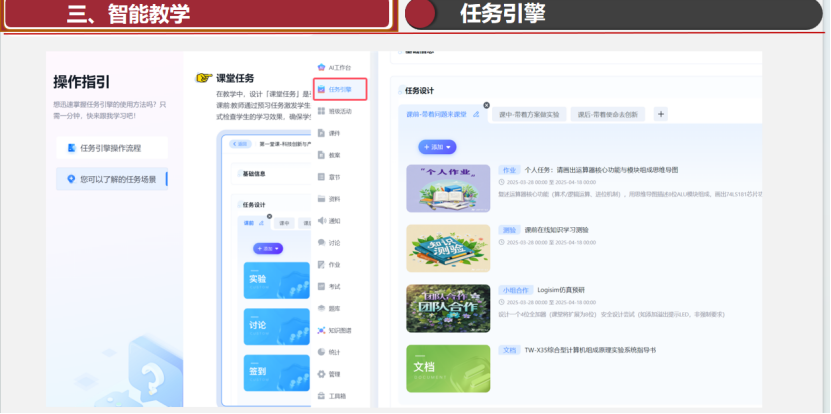Open 作业 in the sidebar

(333, 264)
